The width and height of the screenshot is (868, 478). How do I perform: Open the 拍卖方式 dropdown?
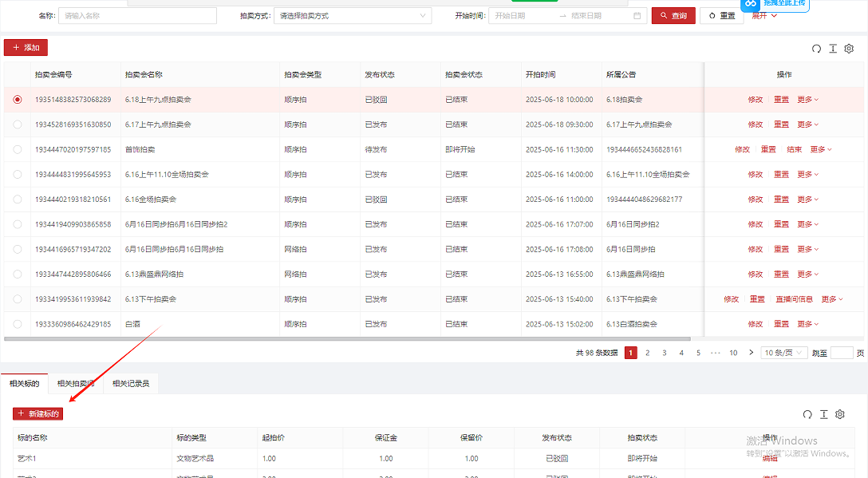point(353,15)
